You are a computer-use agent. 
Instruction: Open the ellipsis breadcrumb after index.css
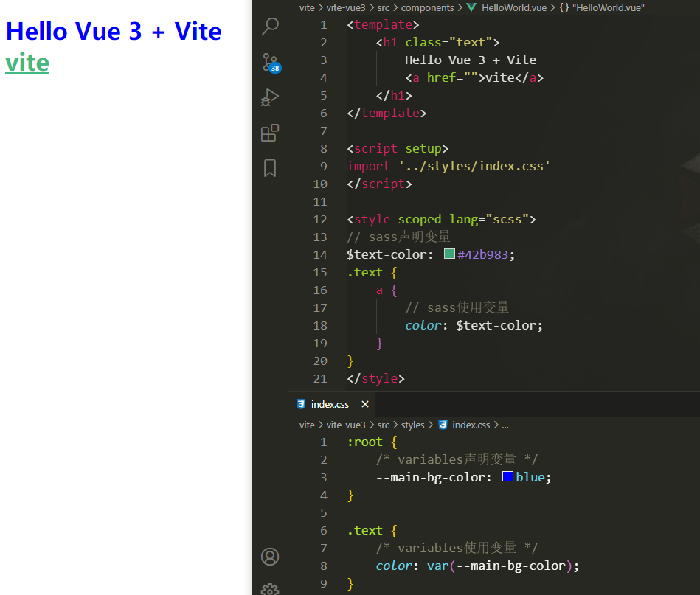pos(505,425)
